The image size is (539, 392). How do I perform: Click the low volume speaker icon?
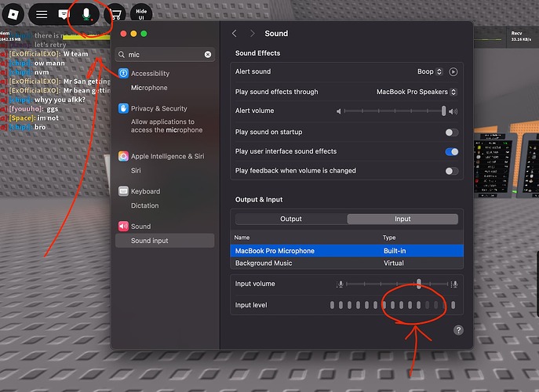[339, 111]
